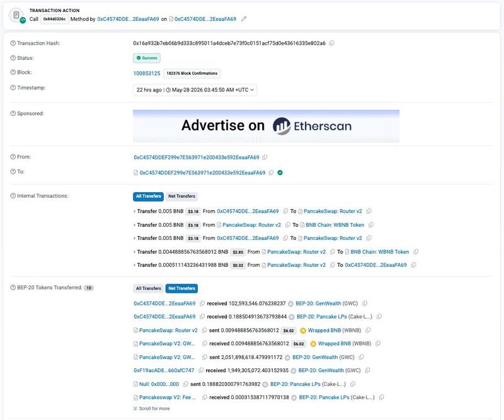Click the edit pencil icon in Transaction Action
This screenshot has height=420, width=504.
point(244,19)
